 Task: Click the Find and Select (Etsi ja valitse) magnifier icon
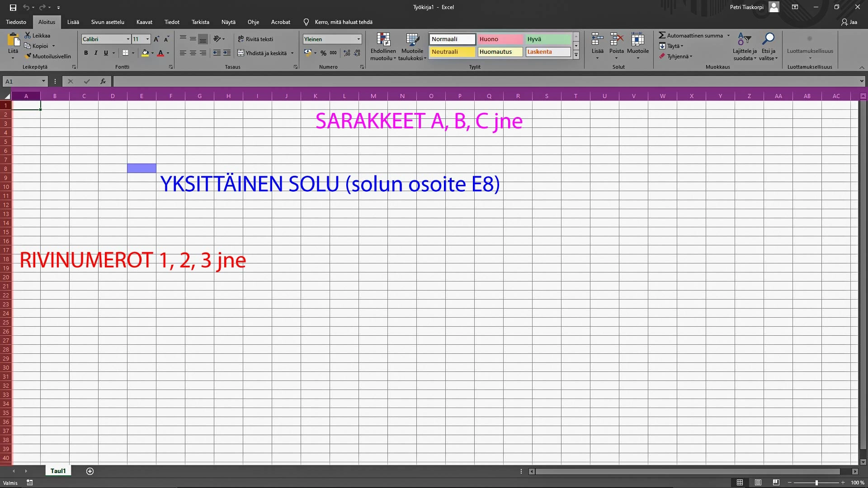click(768, 39)
